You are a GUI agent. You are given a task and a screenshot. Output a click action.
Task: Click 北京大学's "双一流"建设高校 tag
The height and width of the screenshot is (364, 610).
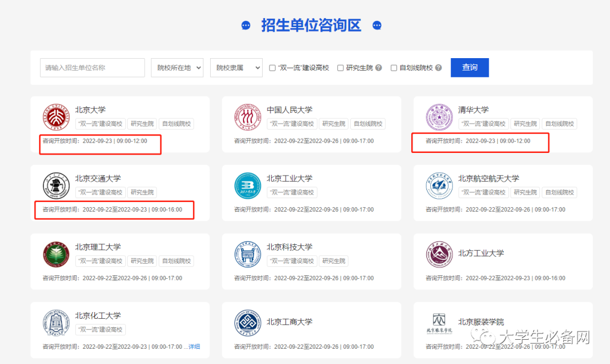click(101, 124)
